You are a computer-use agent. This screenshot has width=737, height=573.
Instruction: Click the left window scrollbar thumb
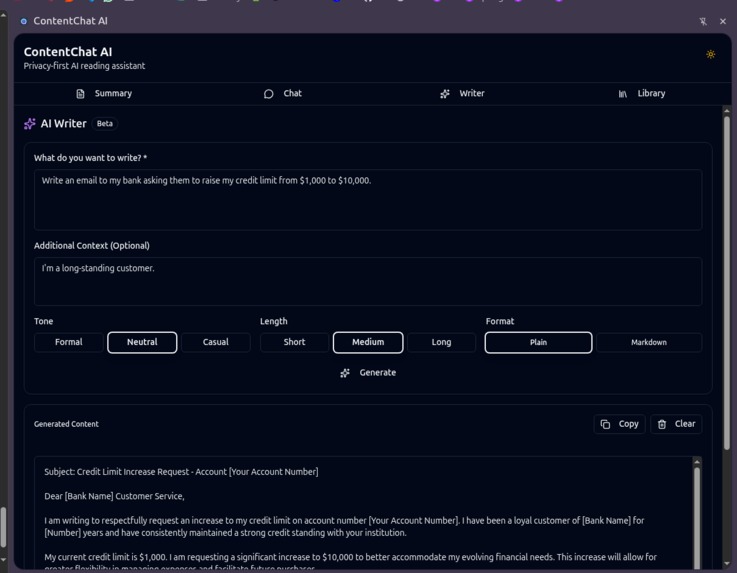pyautogui.click(x=3, y=527)
